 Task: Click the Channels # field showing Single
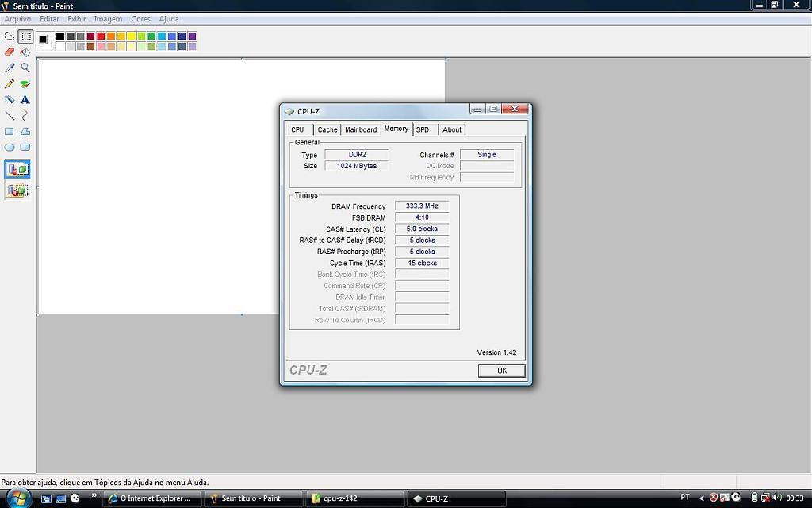(487, 155)
